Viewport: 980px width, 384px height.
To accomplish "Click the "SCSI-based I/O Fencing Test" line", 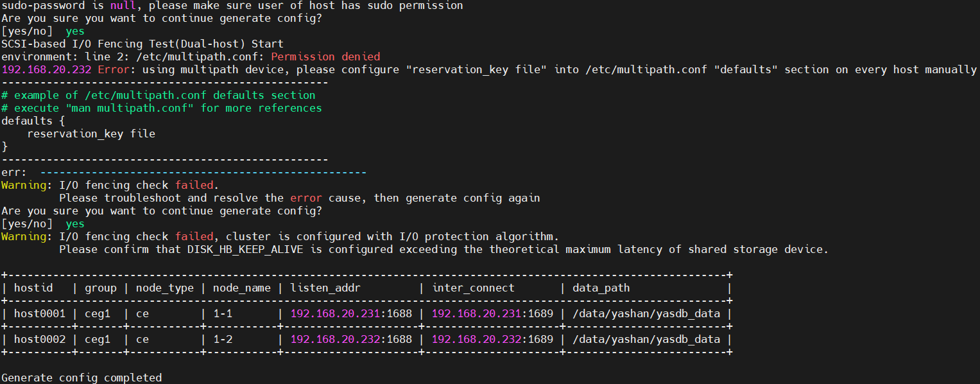I will point(142,44).
